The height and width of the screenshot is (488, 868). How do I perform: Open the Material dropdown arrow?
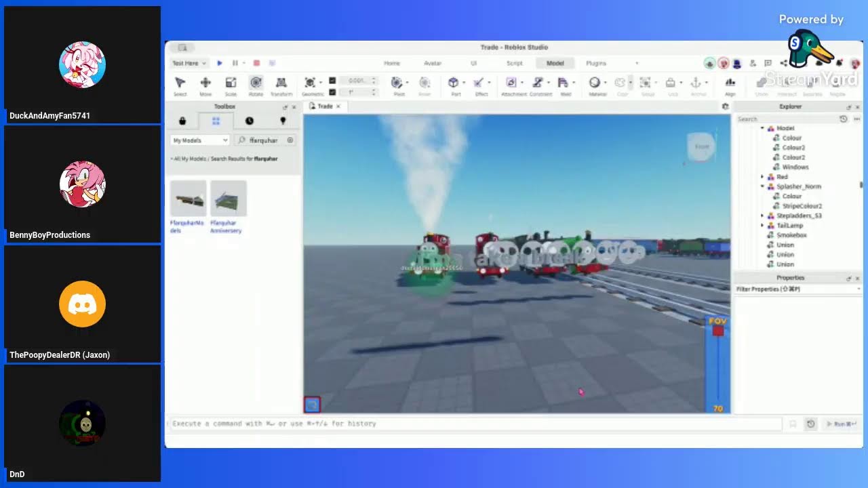point(605,83)
